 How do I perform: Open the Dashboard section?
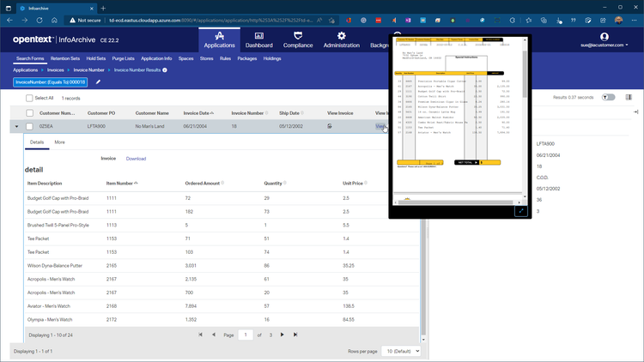point(258,40)
